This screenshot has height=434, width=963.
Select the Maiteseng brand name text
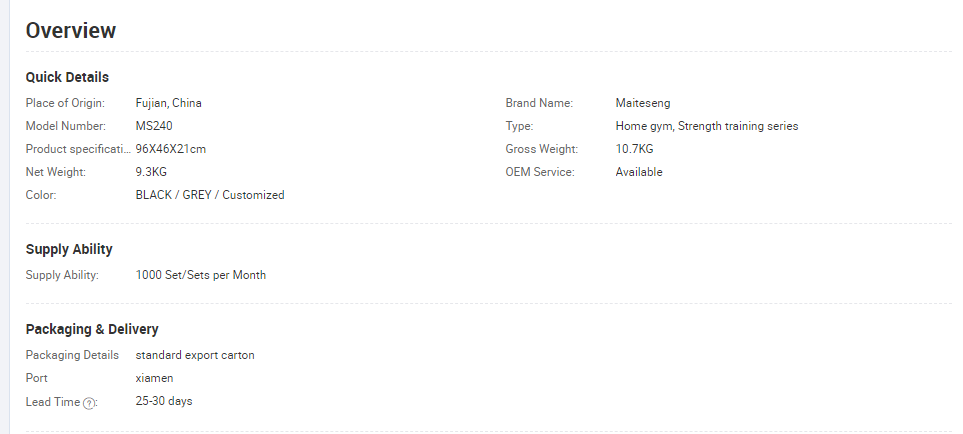pos(643,103)
